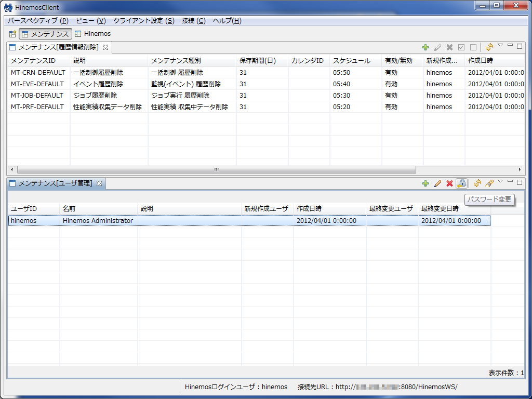Click the カレンダID column header
The image size is (532, 399).
point(309,61)
